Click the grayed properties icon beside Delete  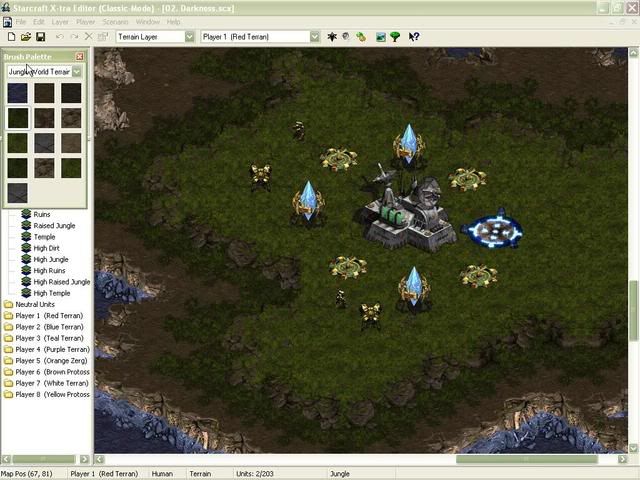pos(102,37)
